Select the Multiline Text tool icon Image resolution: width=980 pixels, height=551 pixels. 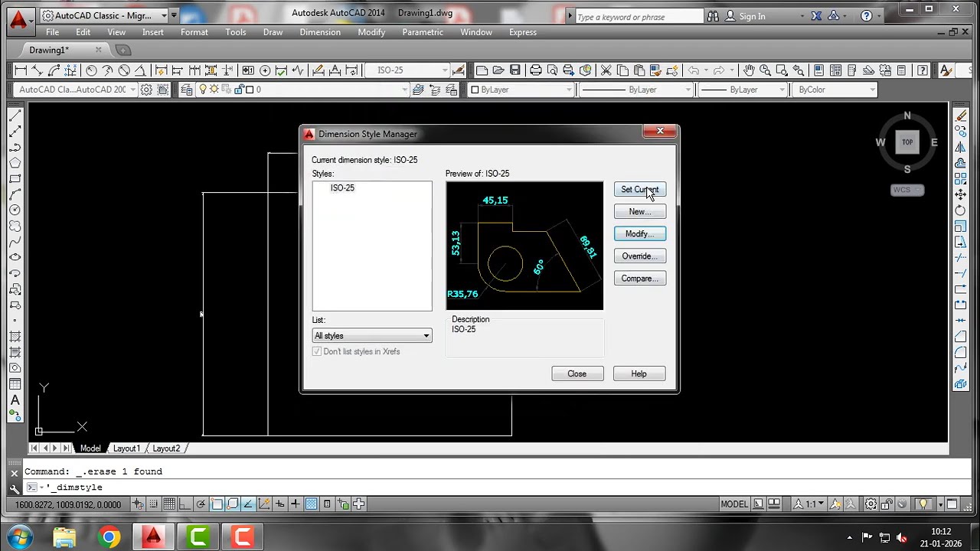pyautogui.click(x=15, y=399)
